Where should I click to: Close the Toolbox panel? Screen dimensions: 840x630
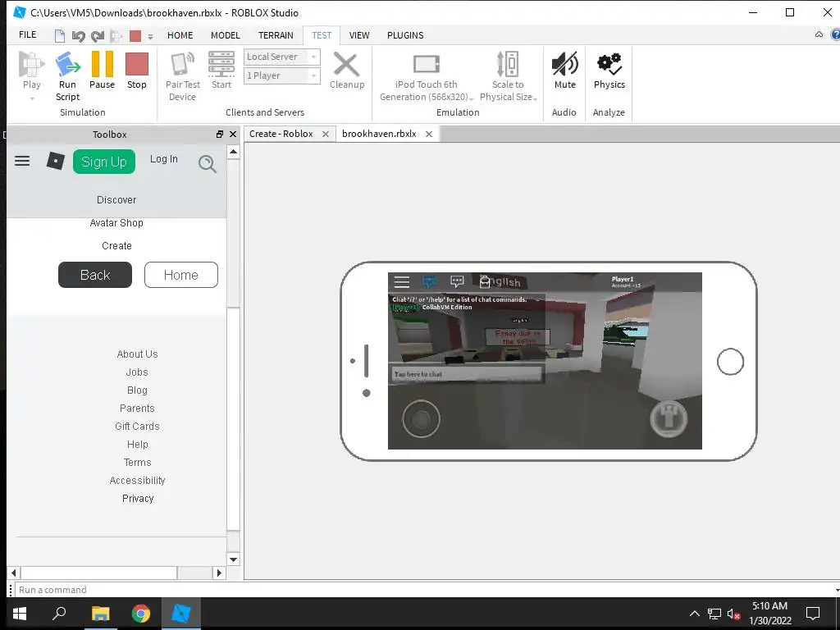point(232,134)
